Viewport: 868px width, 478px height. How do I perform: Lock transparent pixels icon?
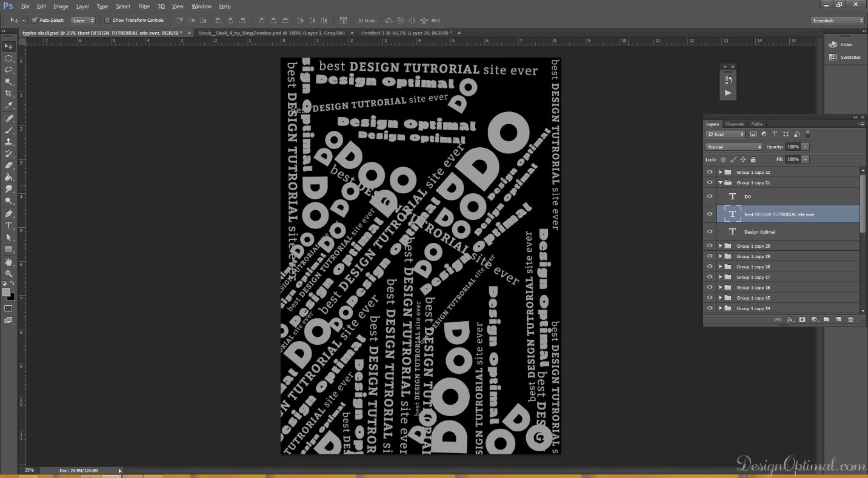point(723,159)
